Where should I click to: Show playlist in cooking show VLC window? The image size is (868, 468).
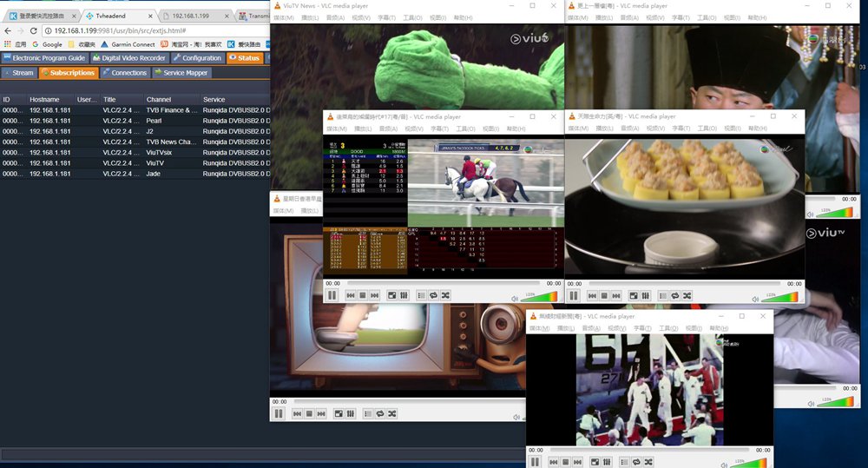click(662, 295)
